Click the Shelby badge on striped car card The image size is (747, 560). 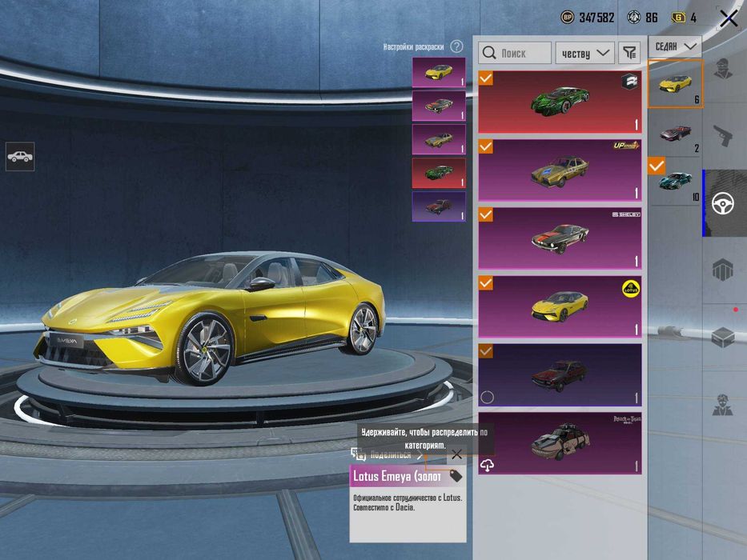[x=626, y=214]
